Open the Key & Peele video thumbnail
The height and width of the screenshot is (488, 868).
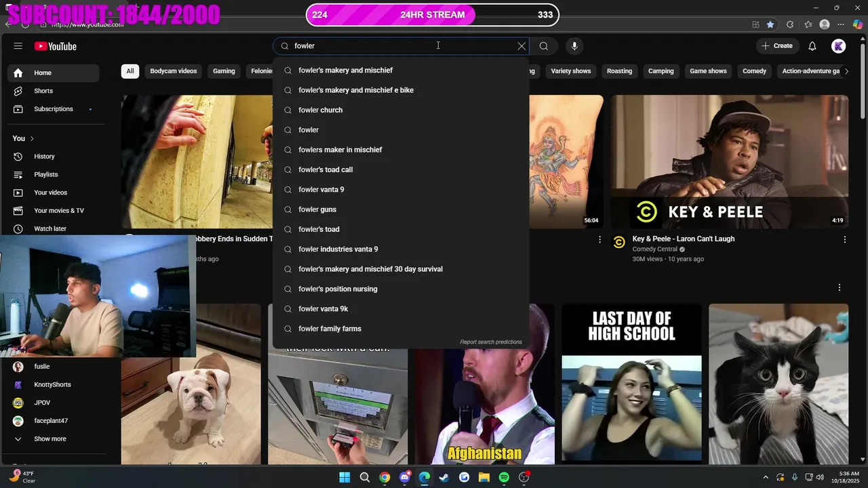(x=730, y=161)
